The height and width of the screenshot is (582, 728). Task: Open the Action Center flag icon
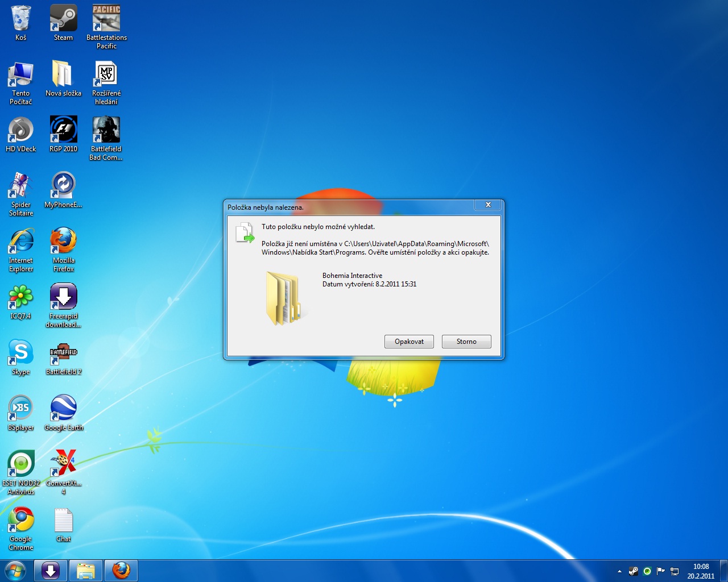(x=661, y=571)
